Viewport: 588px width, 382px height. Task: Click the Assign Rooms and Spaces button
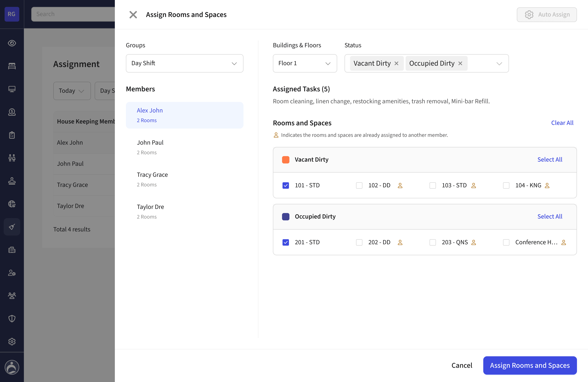(x=530, y=365)
